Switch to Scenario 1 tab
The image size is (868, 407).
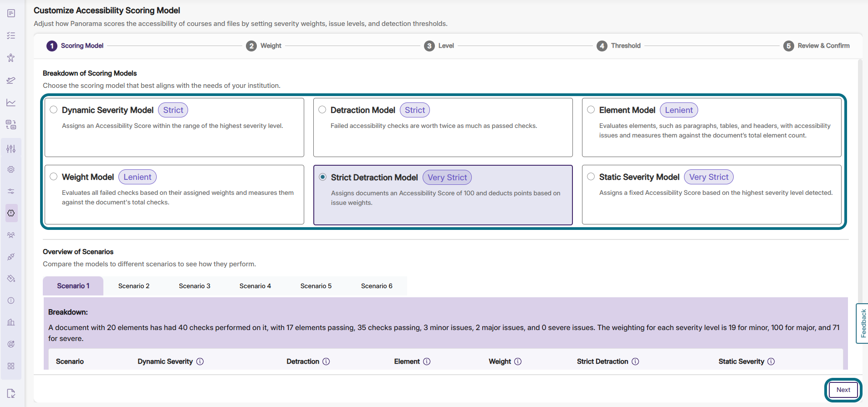point(73,286)
